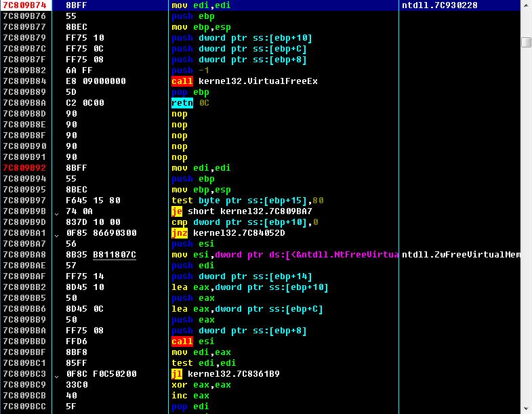
Task: Select push ebp instruction at 7C809B94
Action: pos(192,179)
